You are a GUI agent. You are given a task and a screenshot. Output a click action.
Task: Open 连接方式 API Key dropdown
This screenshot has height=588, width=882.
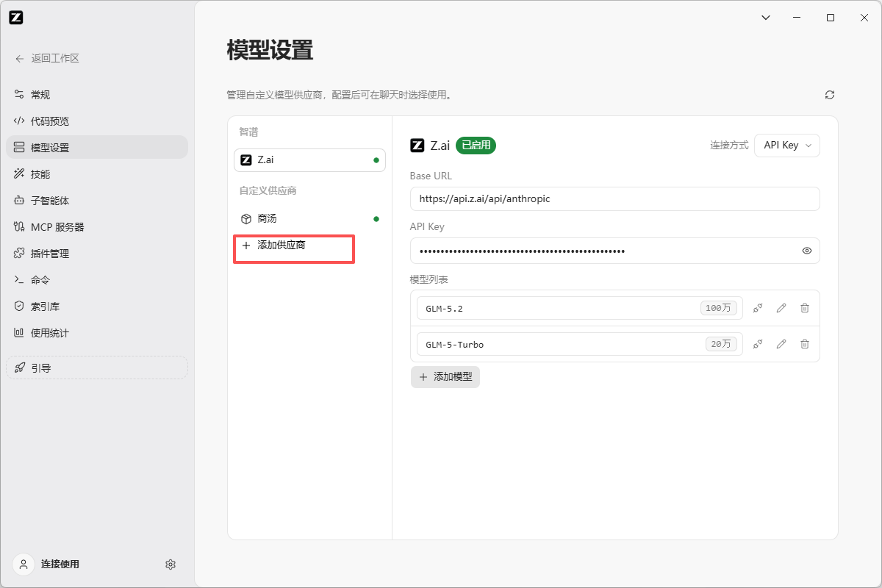[787, 146]
